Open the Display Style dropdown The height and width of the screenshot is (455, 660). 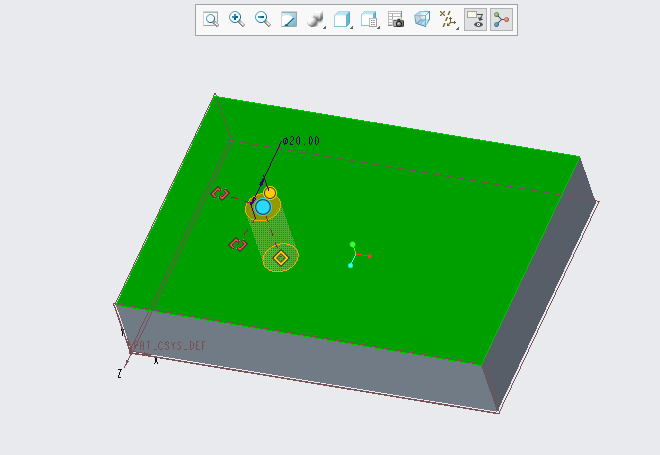tap(316, 19)
